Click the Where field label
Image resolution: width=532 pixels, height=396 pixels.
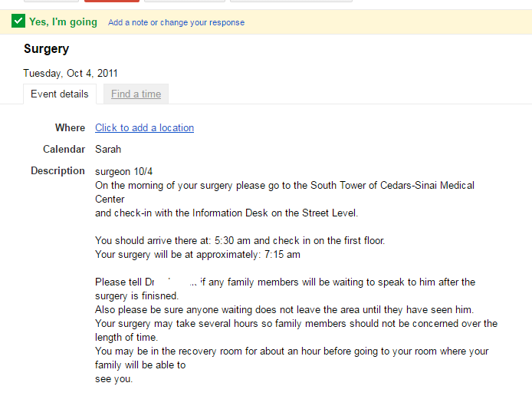pyautogui.click(x=71, y=127)
